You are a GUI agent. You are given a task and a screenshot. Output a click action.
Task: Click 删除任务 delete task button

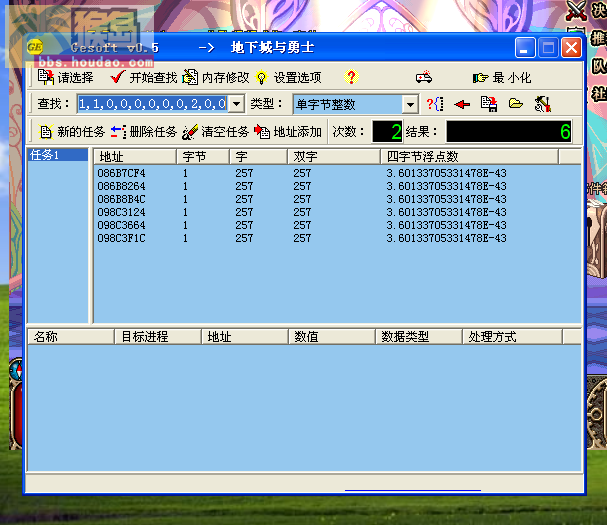click(x=144, y=132)
